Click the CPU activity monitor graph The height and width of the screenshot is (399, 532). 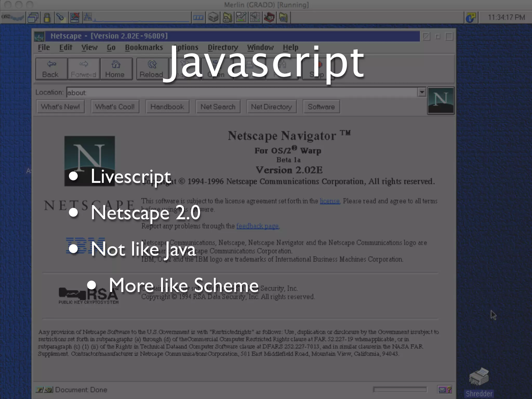tap(136, 18)
